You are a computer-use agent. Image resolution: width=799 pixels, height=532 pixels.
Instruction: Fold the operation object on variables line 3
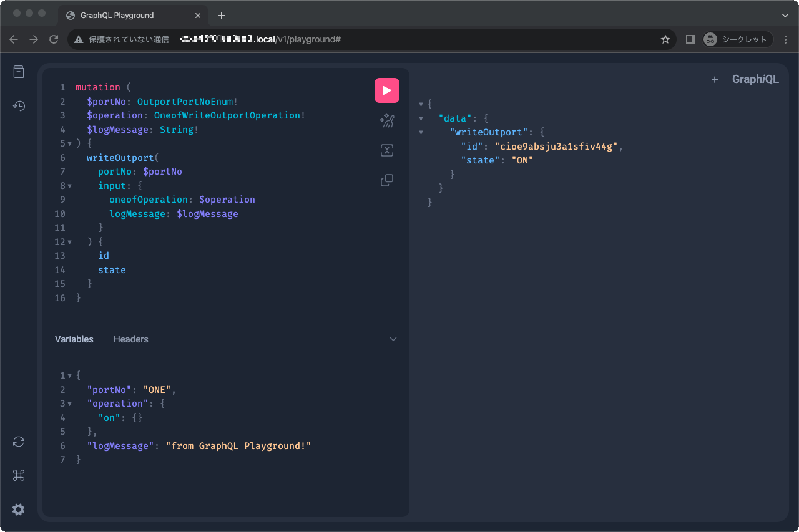pos(70,404)
